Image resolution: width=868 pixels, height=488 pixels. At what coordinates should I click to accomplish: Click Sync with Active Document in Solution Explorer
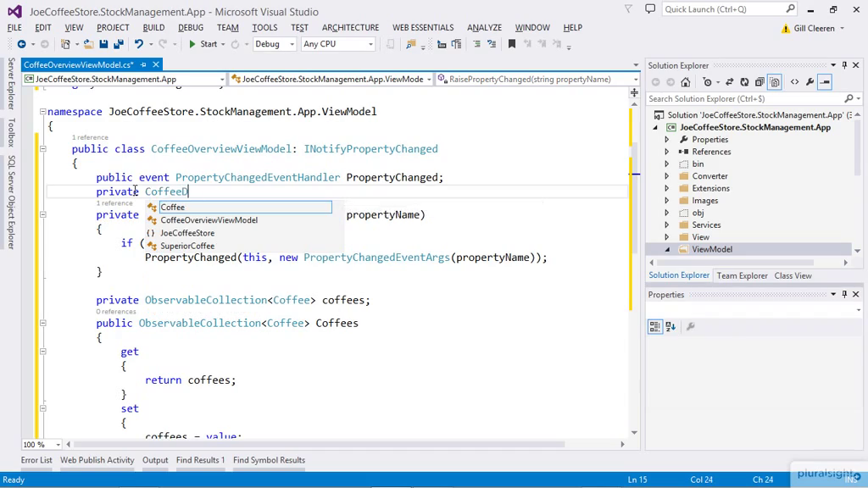(730, 82)
